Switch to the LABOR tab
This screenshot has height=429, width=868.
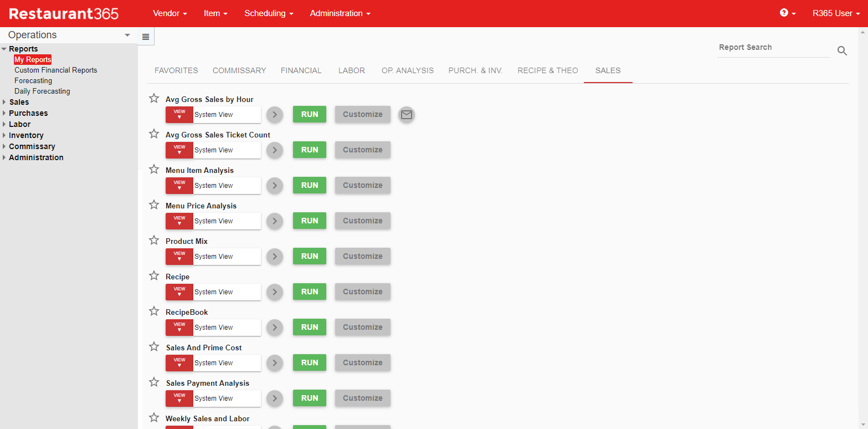[x=352, y=70]
